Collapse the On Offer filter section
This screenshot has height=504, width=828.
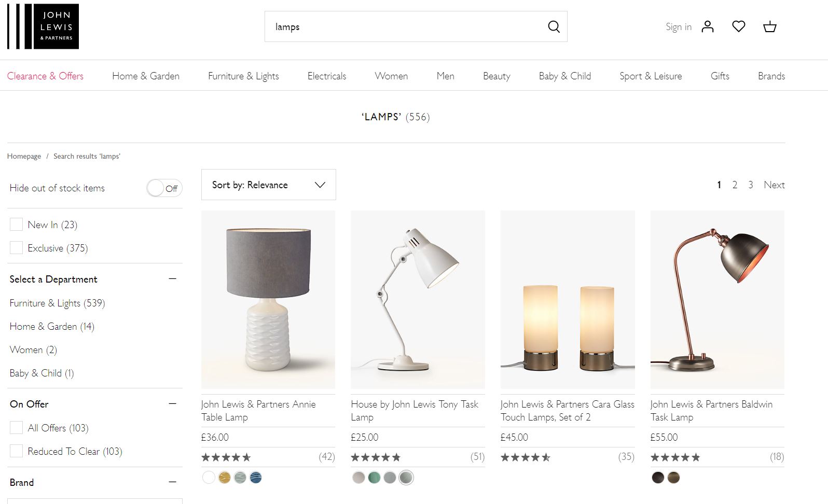tap(173, 404)
